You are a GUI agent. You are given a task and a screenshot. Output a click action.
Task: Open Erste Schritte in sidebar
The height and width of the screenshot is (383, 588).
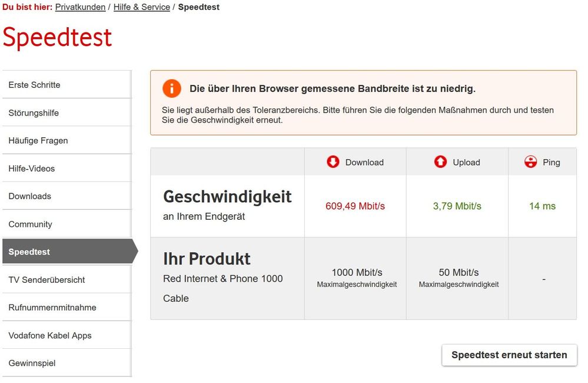pos(34,85)
